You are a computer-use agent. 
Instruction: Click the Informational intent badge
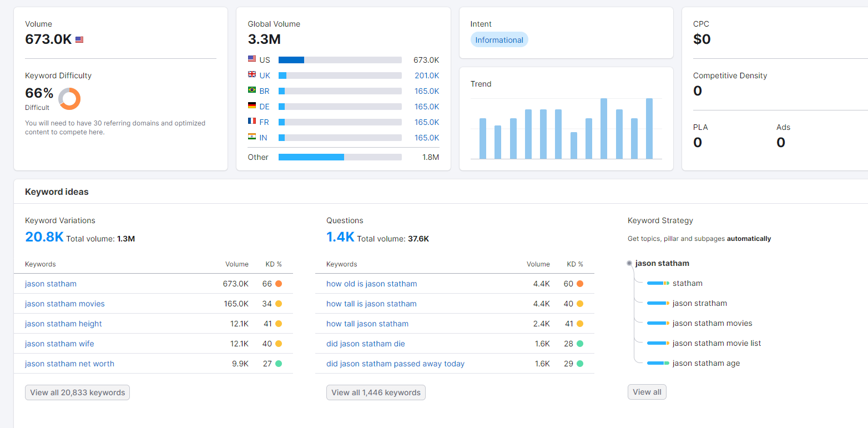(499, 40)
